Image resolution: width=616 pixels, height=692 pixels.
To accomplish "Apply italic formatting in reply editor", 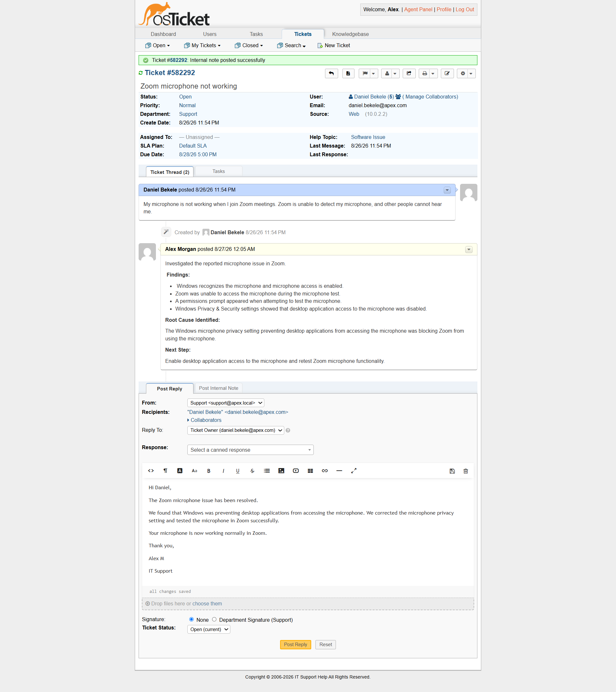I will click(223, 471).
